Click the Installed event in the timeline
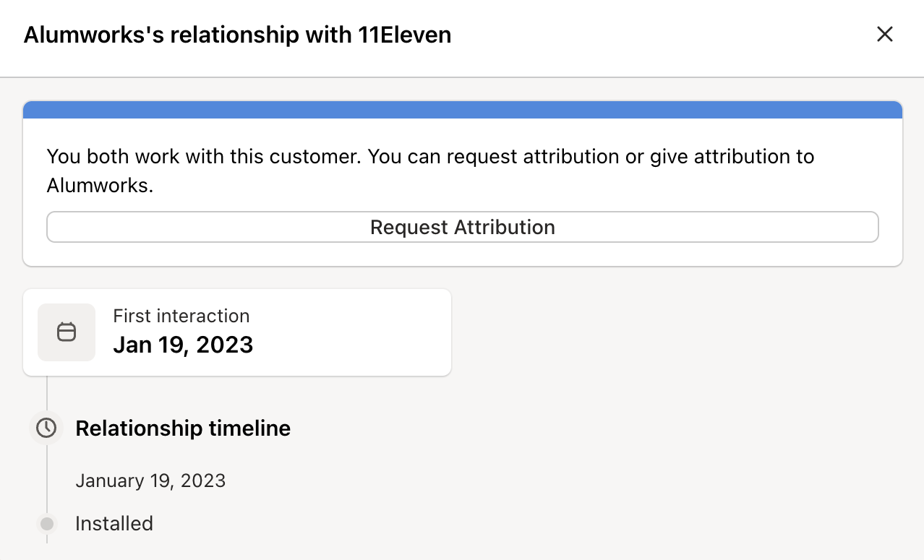924x560 pixels. tap(114, 523)
